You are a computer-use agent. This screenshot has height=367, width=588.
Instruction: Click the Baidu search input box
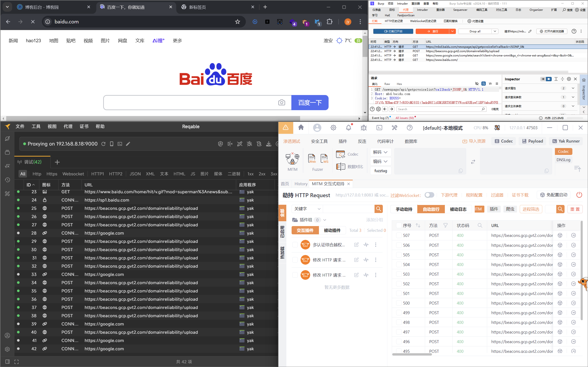190,102
